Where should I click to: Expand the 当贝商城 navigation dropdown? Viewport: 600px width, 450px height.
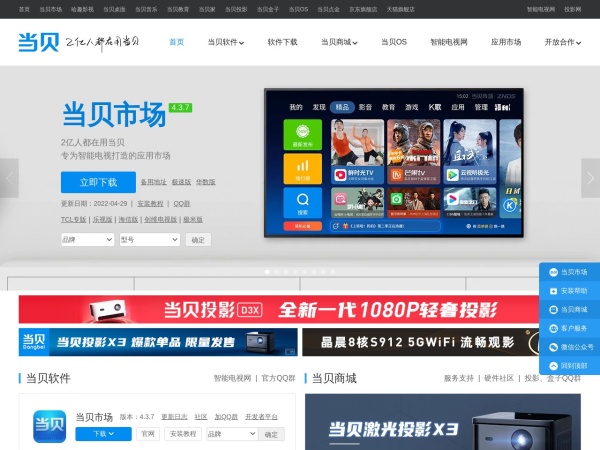coord(339,42)
